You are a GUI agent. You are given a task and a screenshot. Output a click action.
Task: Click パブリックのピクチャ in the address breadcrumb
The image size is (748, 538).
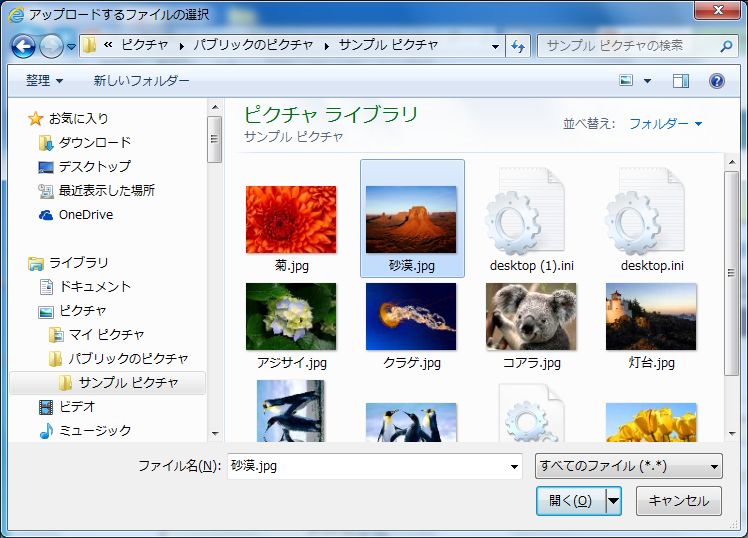pos(253,45)
